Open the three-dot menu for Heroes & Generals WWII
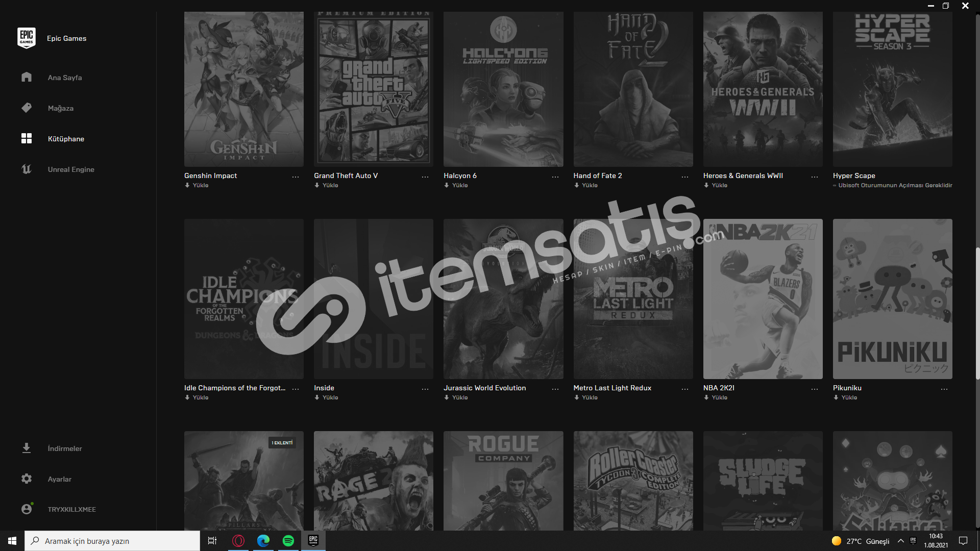Screen dimensions: 980x551 (x=815, y=177)
